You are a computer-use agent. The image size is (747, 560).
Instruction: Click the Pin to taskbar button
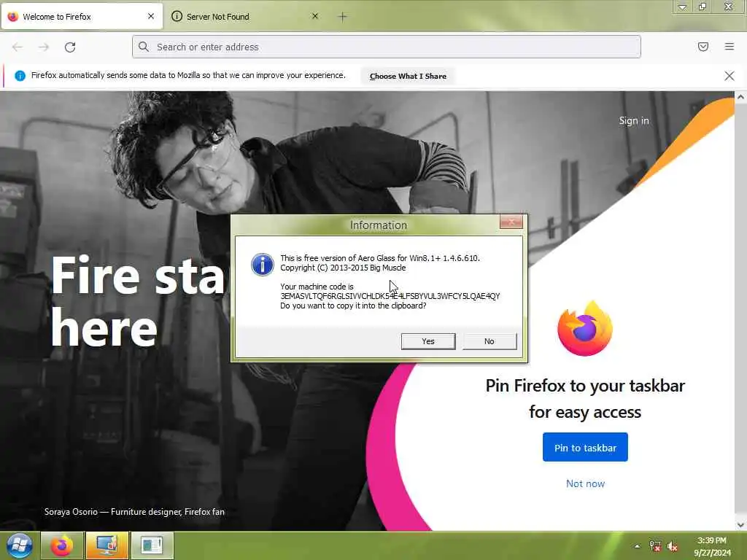585,447
